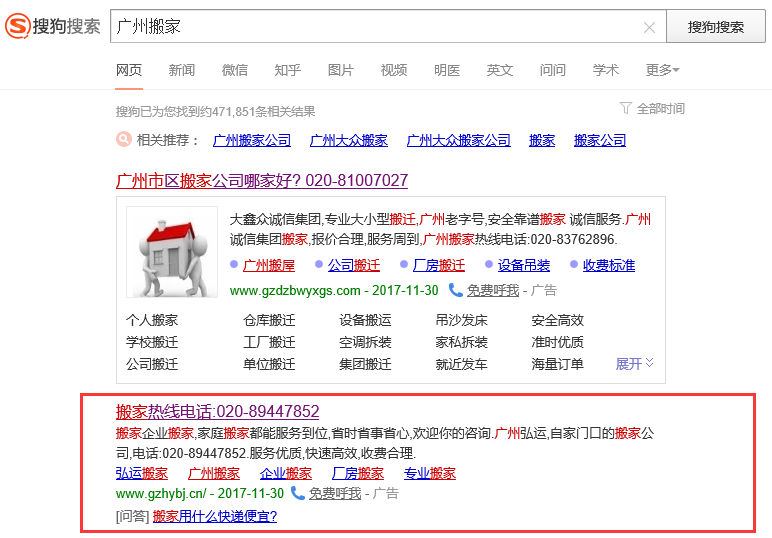Screen dimensions: 772x538
Task: Select 设备搬运 in the service table
Action: (x=365, y=320)
